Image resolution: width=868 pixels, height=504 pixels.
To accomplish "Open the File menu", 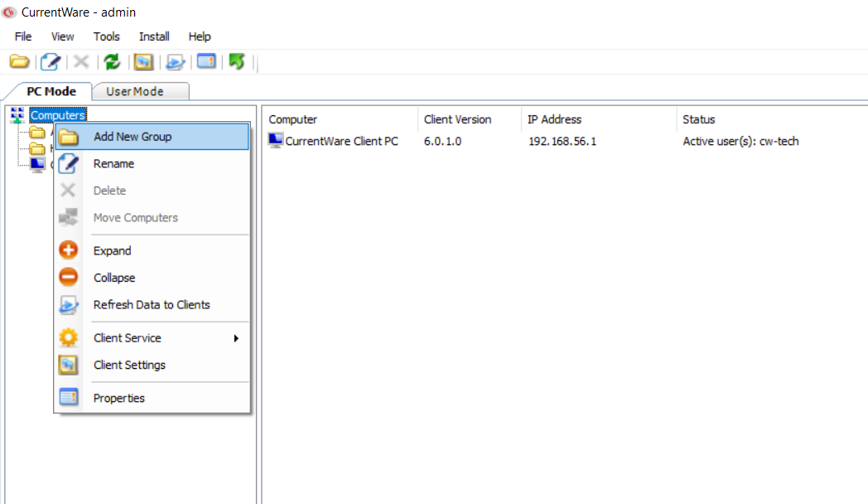I will 23,36.
